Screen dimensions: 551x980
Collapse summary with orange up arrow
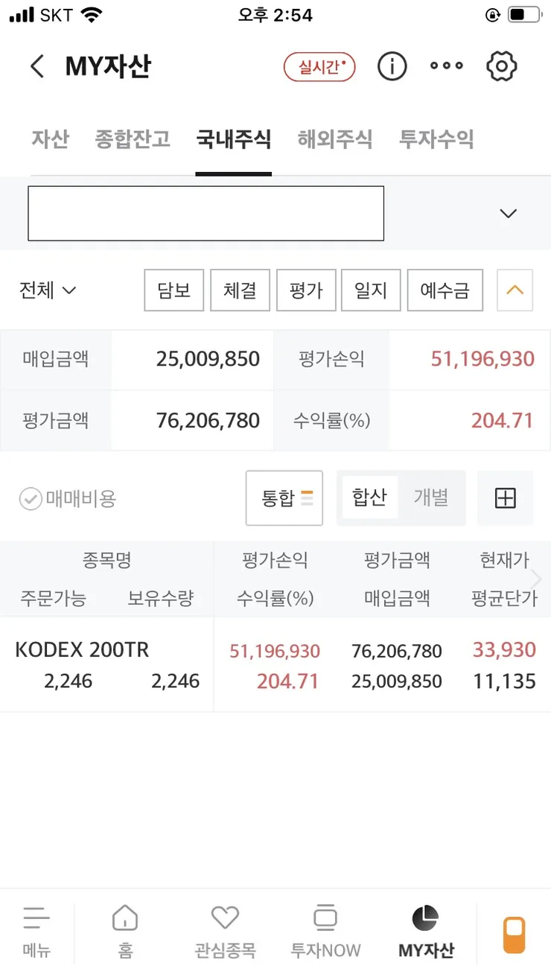[x=515, y=290]
